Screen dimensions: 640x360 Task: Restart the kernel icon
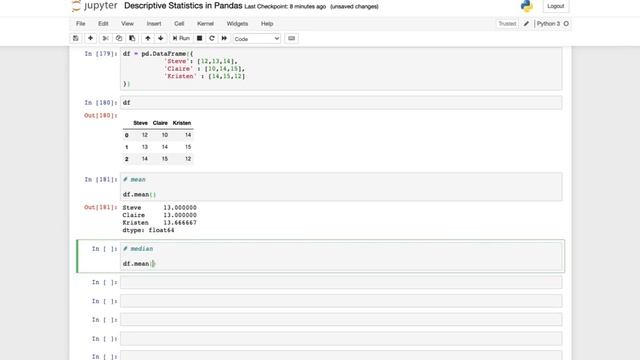pyautogui.click(x=211, y=38)
